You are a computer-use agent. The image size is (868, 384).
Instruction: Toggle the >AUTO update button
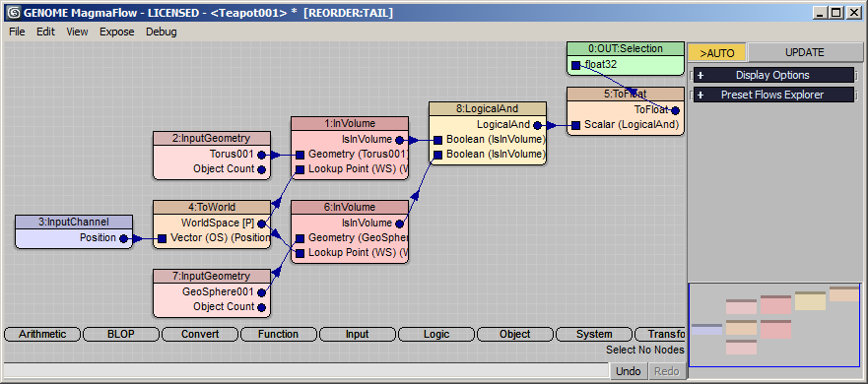(717, 52)
